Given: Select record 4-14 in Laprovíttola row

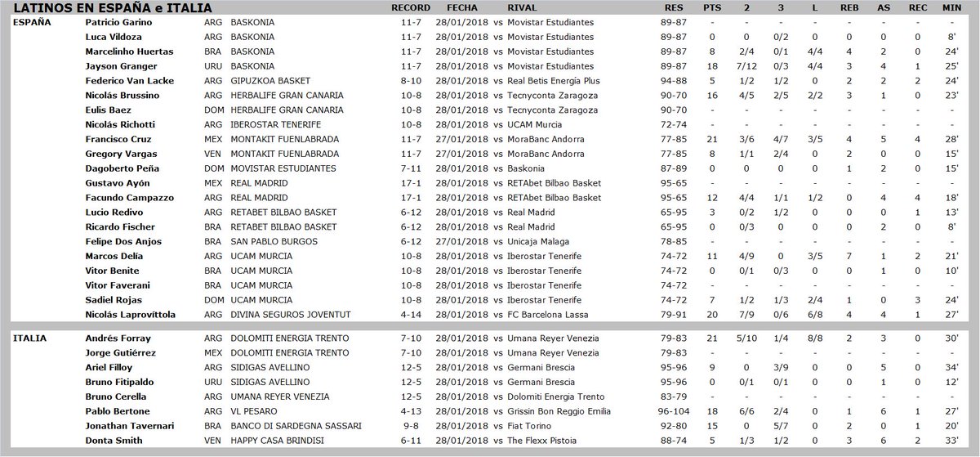Looking at the screenshot, I should (x=411, y=314).
